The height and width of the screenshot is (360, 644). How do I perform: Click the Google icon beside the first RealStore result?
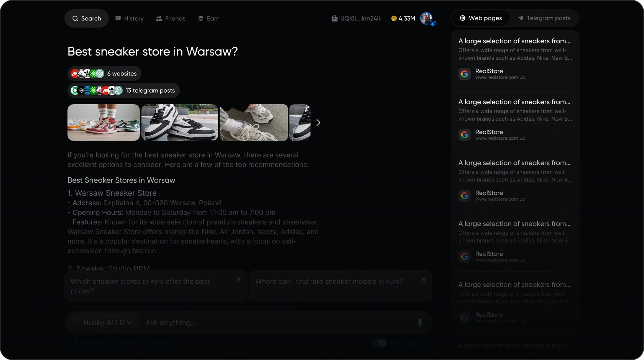[x=465, y=74]
